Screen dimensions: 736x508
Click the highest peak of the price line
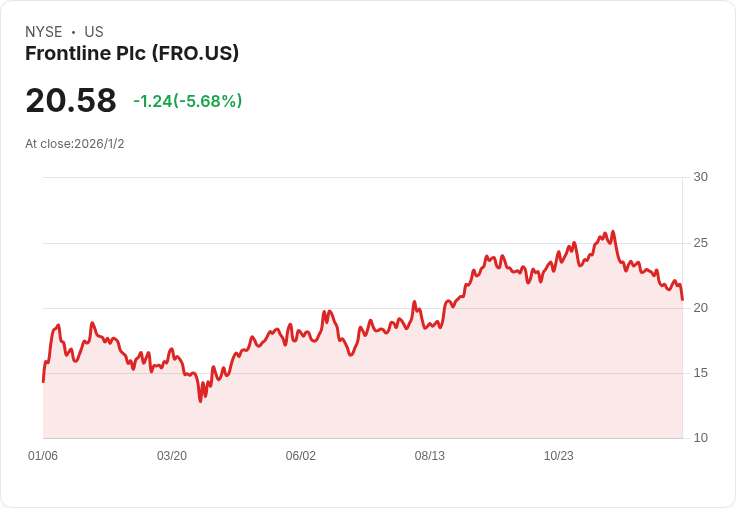(x=612, y=232)
